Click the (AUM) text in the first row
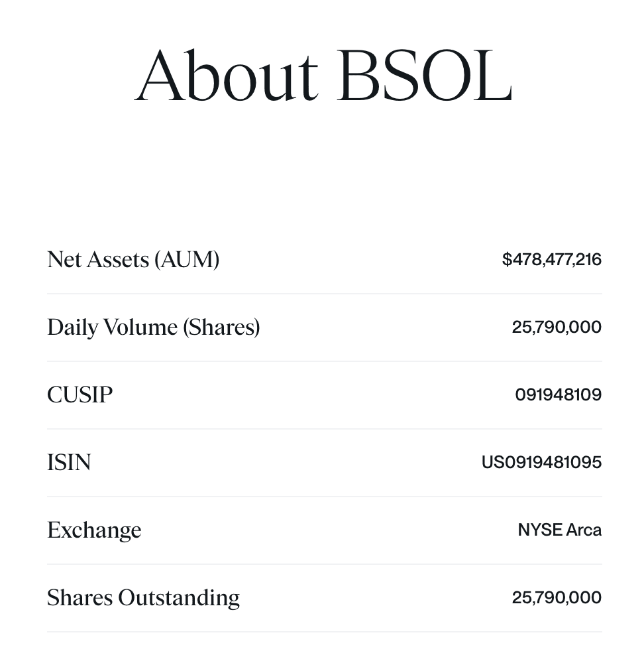This screenshot has width=644, height=655. pos(187,259)
